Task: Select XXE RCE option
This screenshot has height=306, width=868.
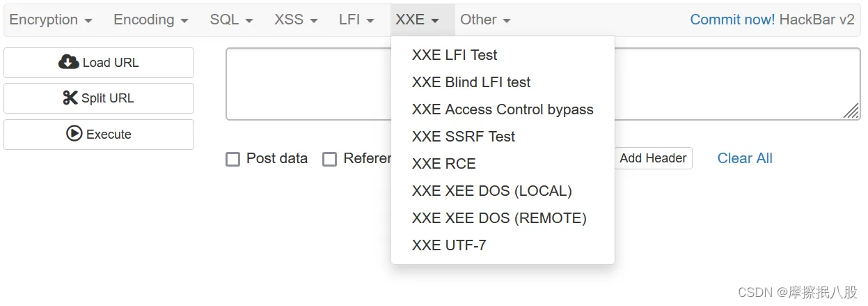Action: tap(443, 164)
